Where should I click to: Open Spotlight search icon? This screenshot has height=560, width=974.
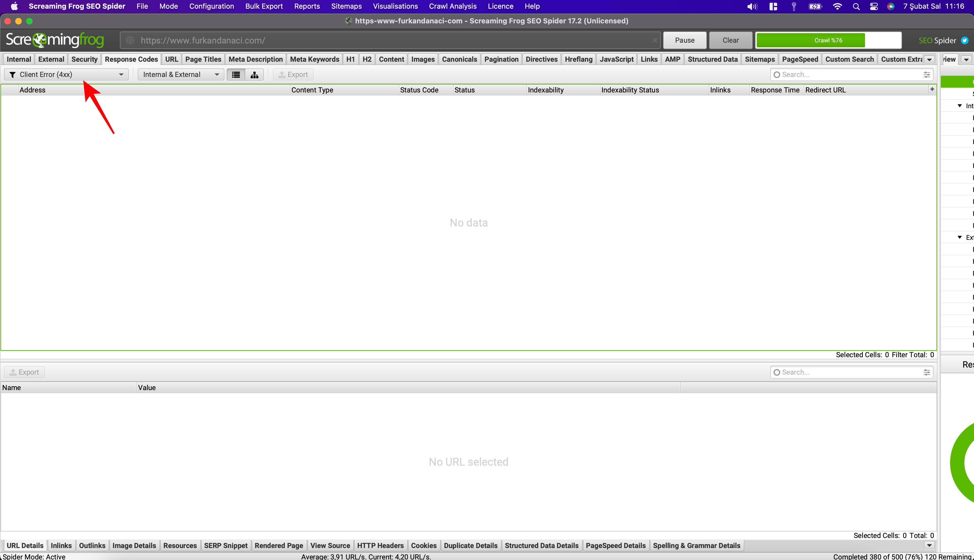[856, 6]
